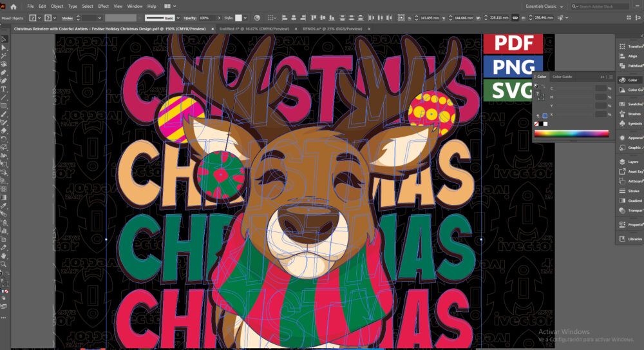Select the reference point locator
The image size is (644, 350).
point(401,17)
